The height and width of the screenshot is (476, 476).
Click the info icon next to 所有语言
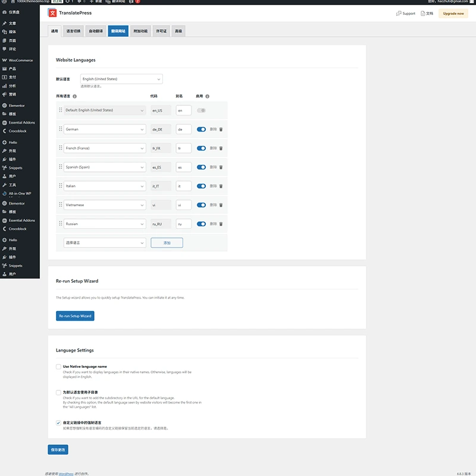coord(75,96)
